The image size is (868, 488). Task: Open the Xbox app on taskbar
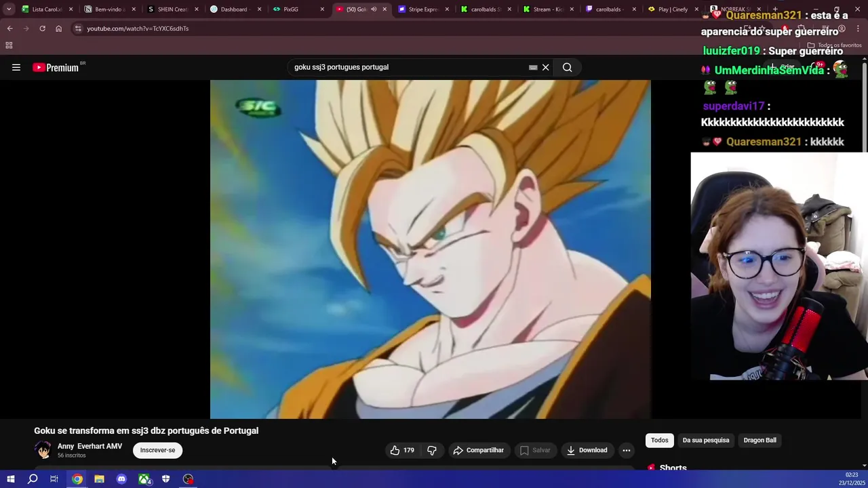(x=144, y=479)
